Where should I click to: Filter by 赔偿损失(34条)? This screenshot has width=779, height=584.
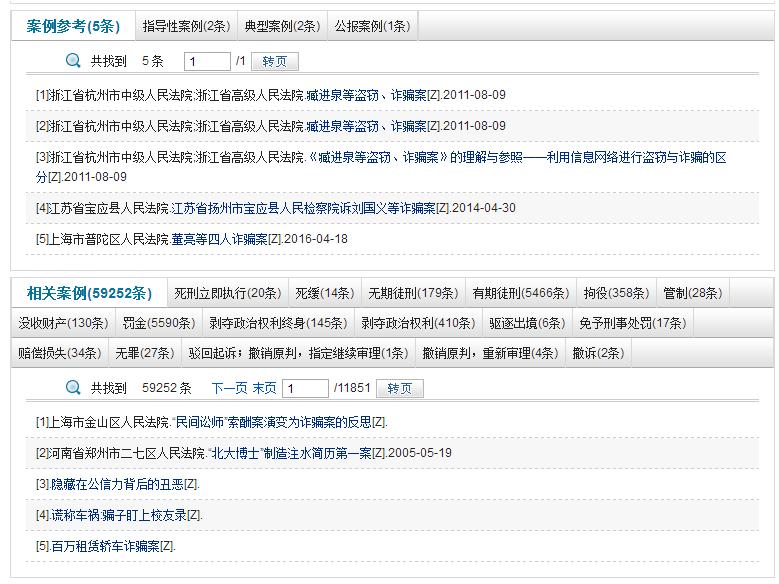tap(60, 353)
